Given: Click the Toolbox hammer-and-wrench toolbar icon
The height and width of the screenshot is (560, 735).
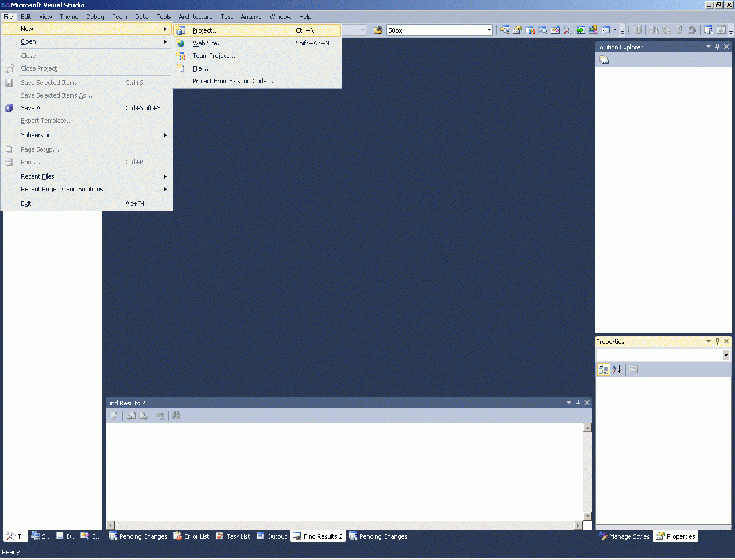Looking at the screenshot, I should [x=568, y=30].
